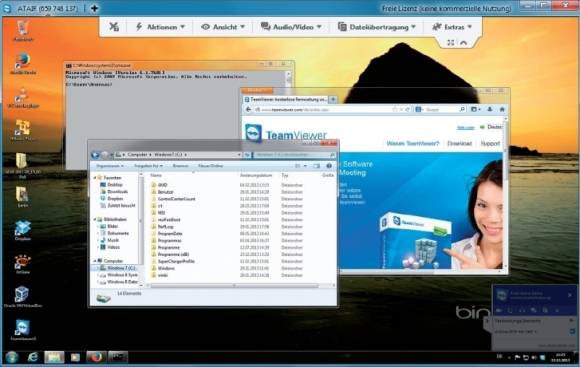Click the browser back arrow button
This screenshot has height=367, width=580.
click(x=249, y=110)
